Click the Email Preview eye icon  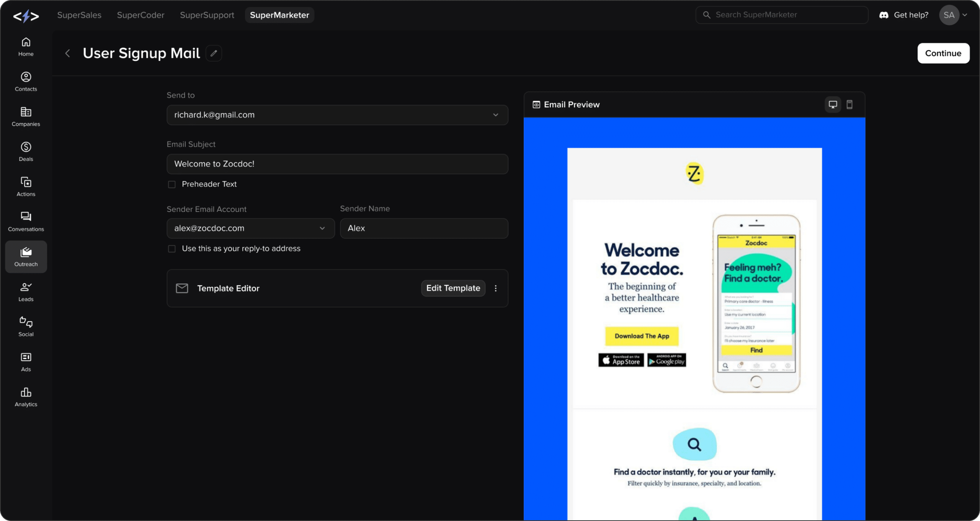click(x=536, y=105)
